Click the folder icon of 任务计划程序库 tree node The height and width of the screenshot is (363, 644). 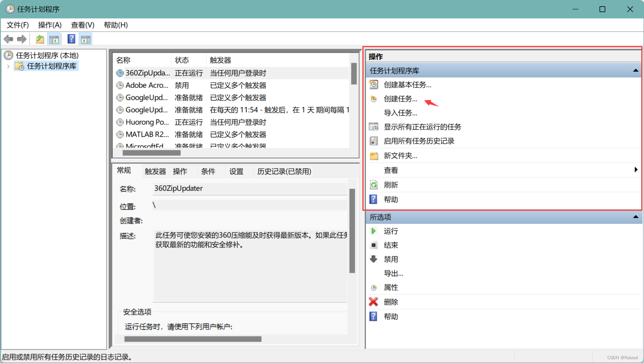(19, 66)
